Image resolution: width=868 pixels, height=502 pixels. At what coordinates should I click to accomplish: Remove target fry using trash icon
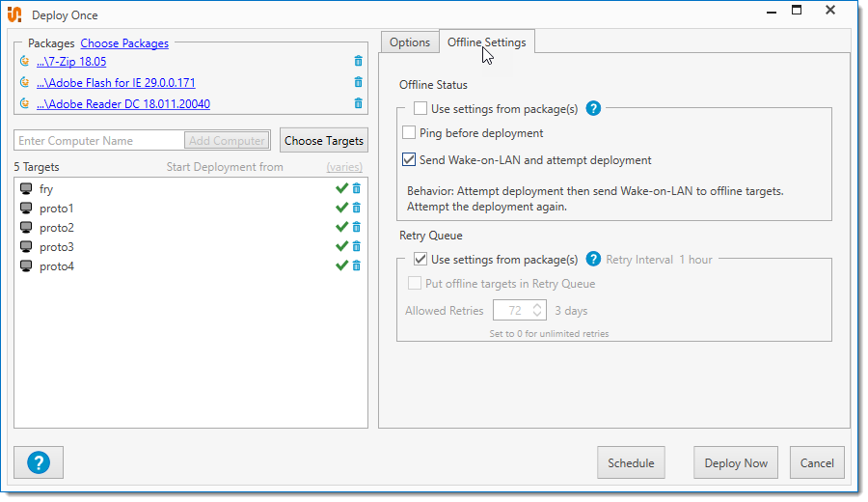click(356, 189)
